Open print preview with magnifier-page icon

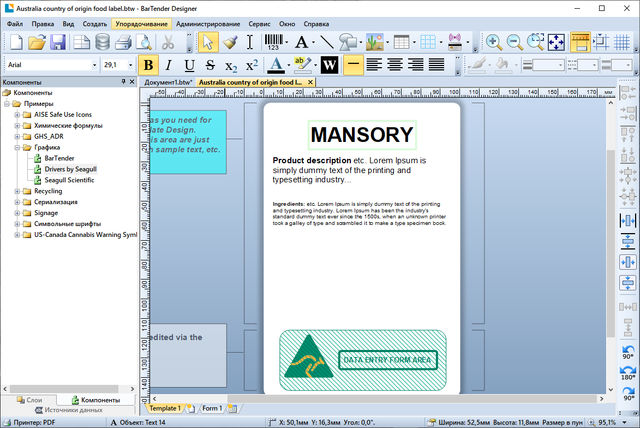click(x=144, y=42)
